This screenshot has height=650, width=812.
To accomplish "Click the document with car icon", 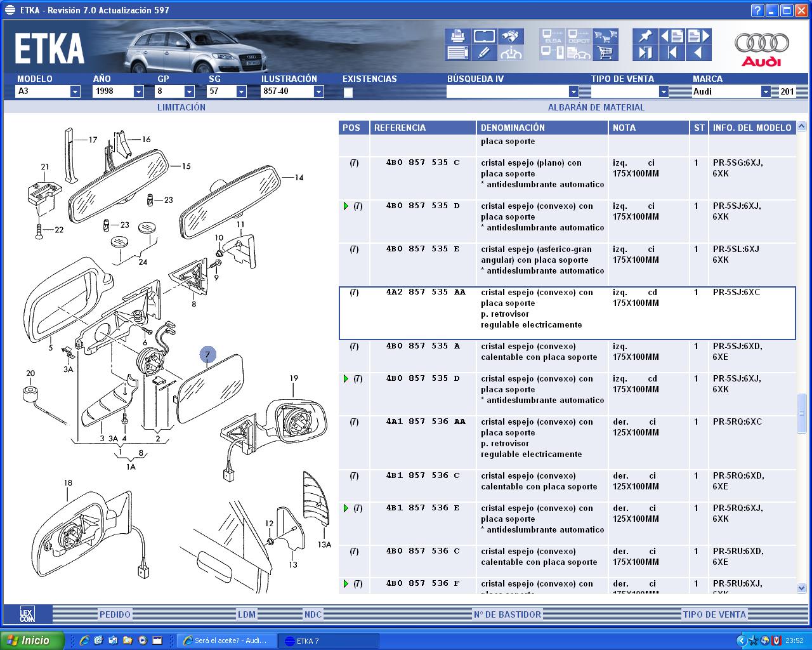I will point(579,53).
